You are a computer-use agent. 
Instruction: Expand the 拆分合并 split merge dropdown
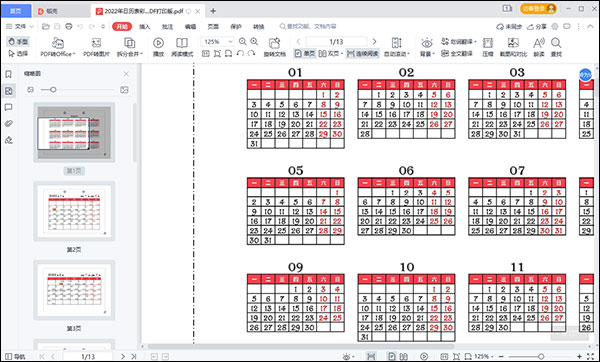point(130,47)
